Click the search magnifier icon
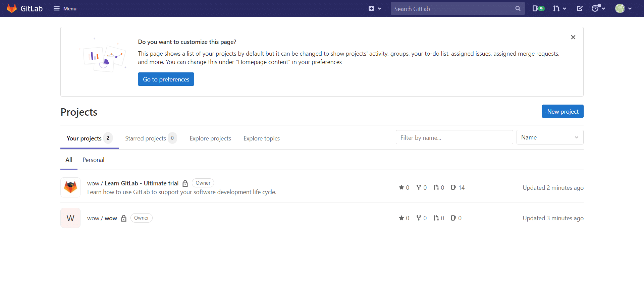The image size is (644, 295). click(518, 9)
